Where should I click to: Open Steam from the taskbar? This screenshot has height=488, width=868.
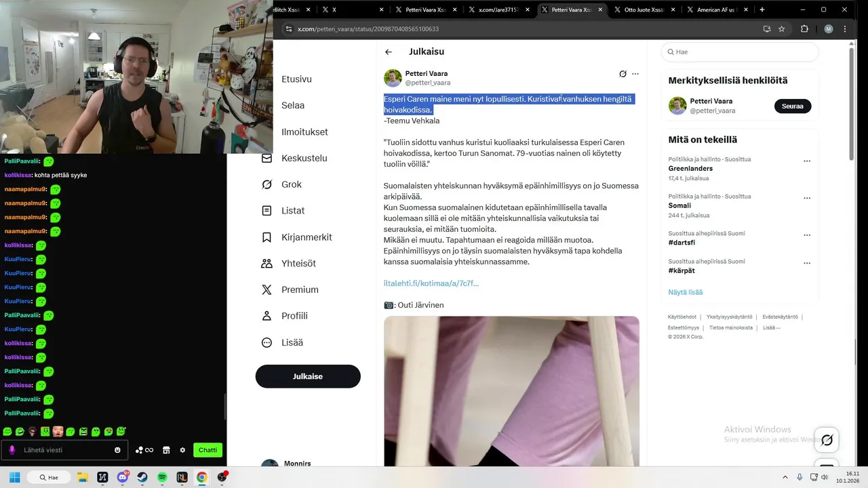pos(142,477)
